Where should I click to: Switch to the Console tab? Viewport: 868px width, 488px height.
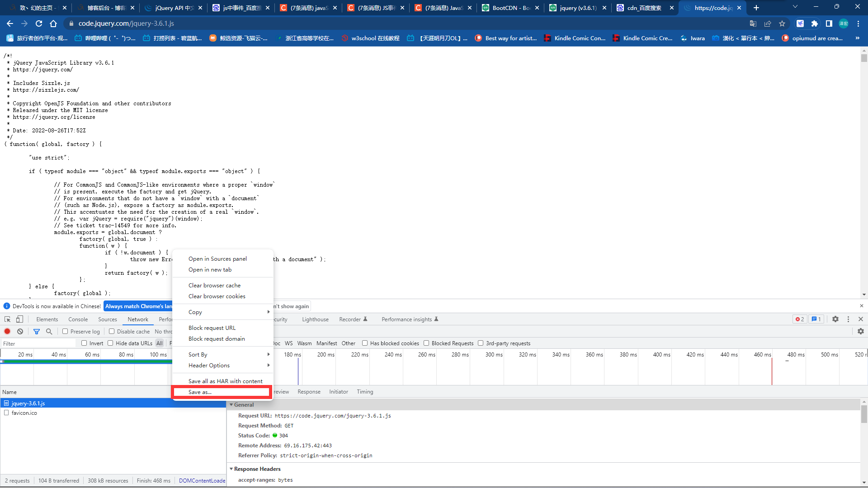(78, 319)
